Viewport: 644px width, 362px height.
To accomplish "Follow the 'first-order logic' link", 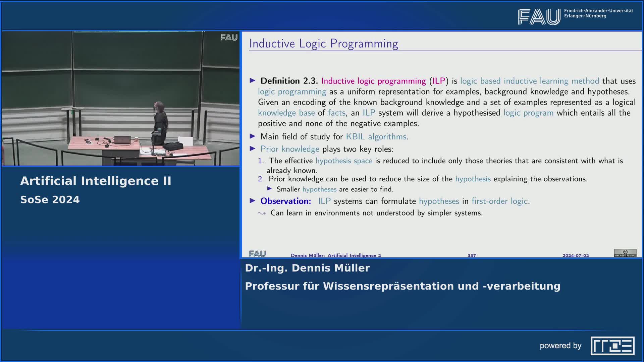I will point(499,201).
